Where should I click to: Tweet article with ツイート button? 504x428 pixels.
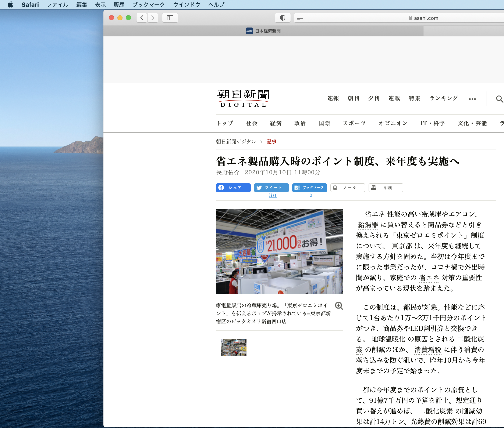pyautogui.click(x=271, y=188)
